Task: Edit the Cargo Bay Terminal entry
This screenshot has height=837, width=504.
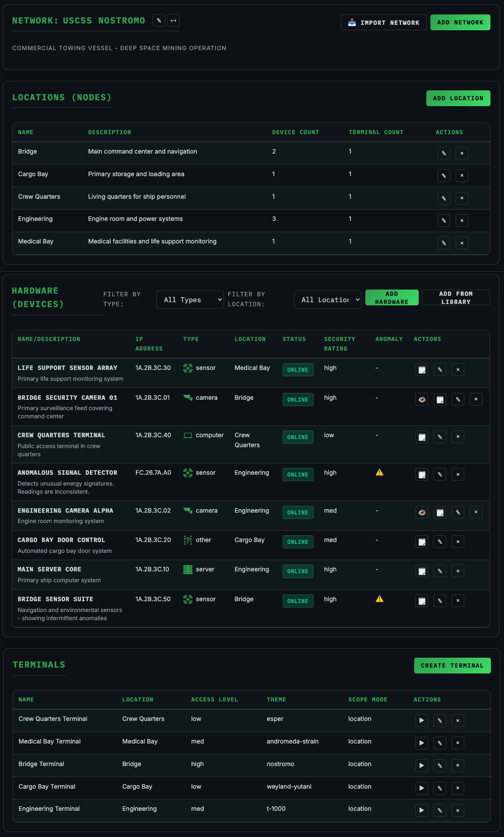Action: pyautogui.click(x=440, y=788)
